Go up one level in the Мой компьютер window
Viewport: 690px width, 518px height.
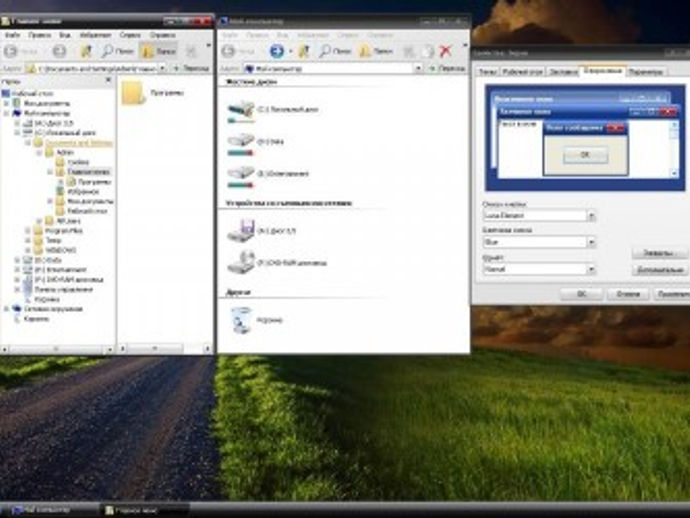[x=304, y=51]
